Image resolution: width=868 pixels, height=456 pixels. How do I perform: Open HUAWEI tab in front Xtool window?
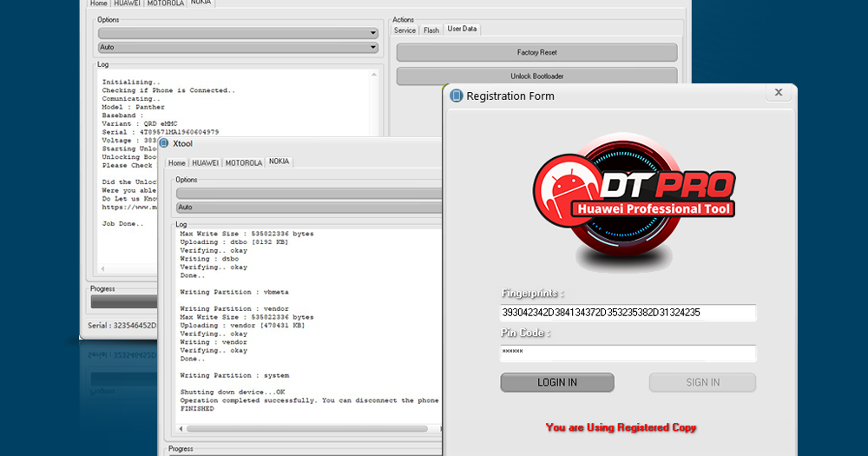click(x=206, y=163)
